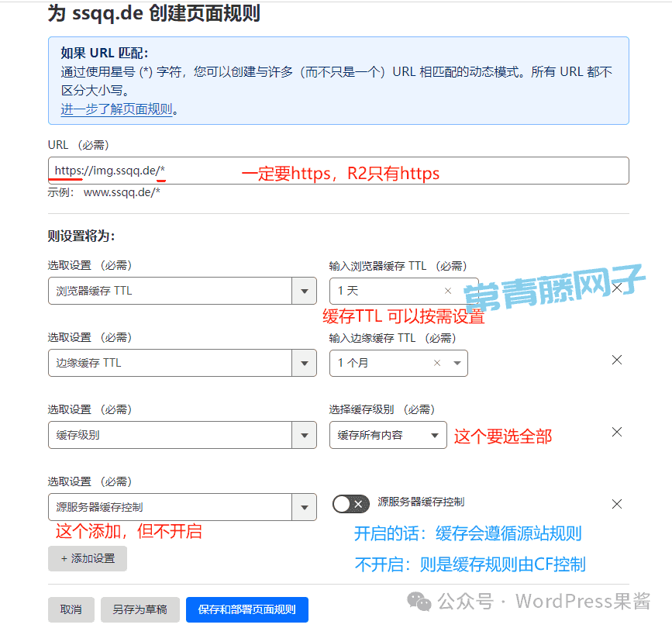
Task: Click the 如果 URL 匹配 heading
Action: click(104, 53)
